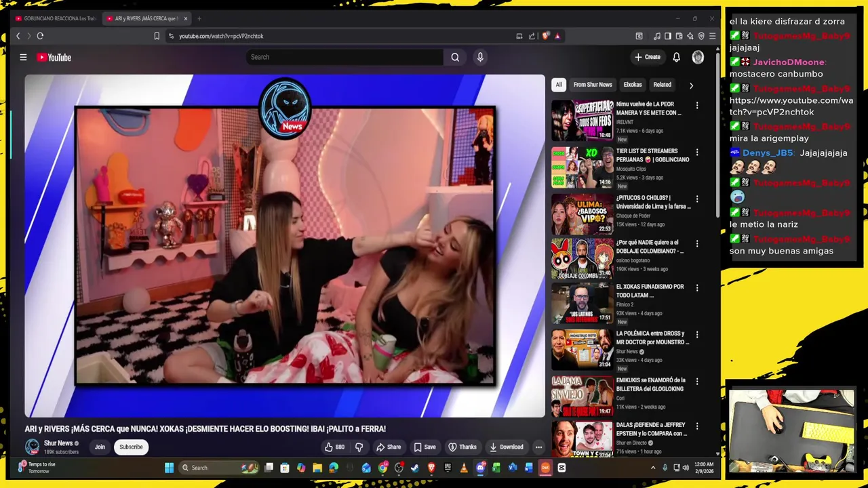
Task: Open options for Tier List de Streamers video
Action: [x=696, y=152]
